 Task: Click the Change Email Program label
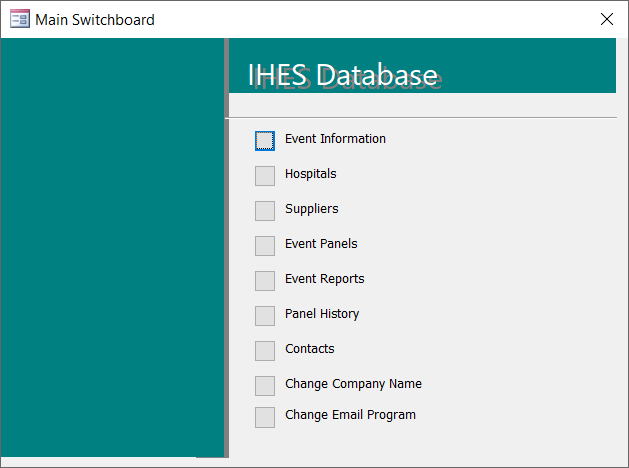click(x=350, y=415)
